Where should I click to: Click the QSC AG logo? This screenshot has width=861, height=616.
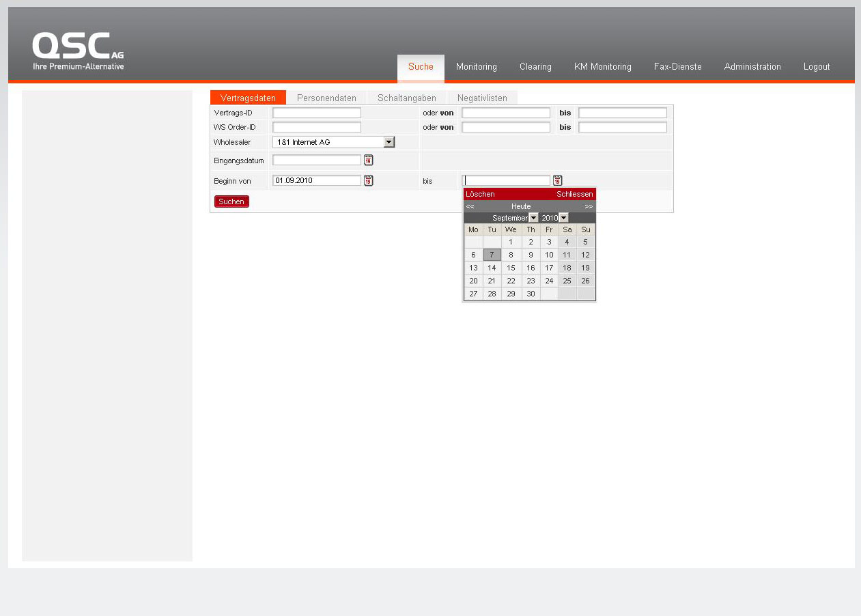[x=78, y=51]
